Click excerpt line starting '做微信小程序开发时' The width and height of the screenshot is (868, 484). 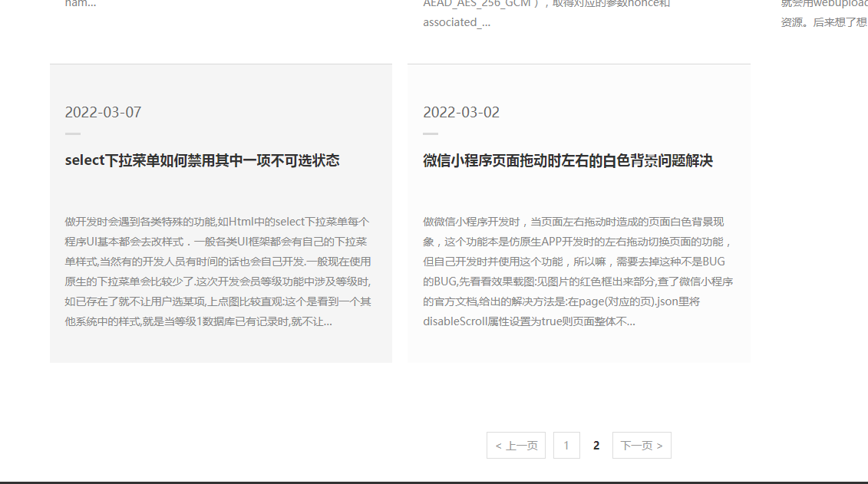(573, 222)
